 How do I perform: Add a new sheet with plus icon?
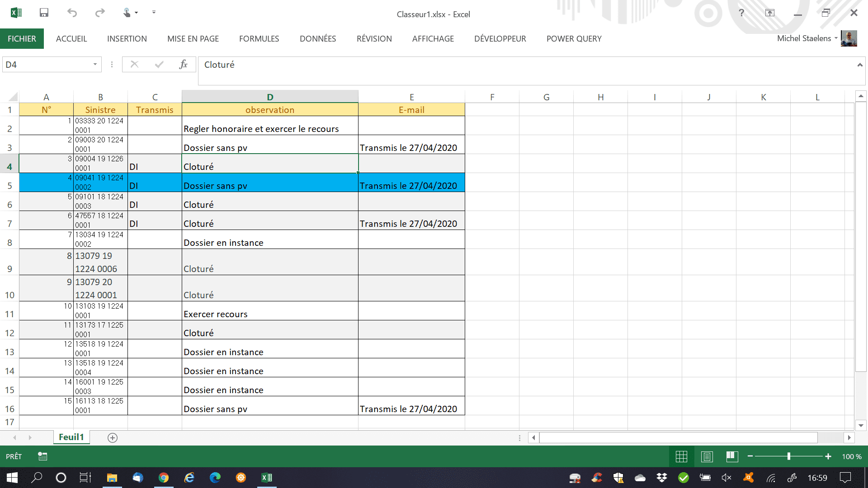tap(113, 437)
